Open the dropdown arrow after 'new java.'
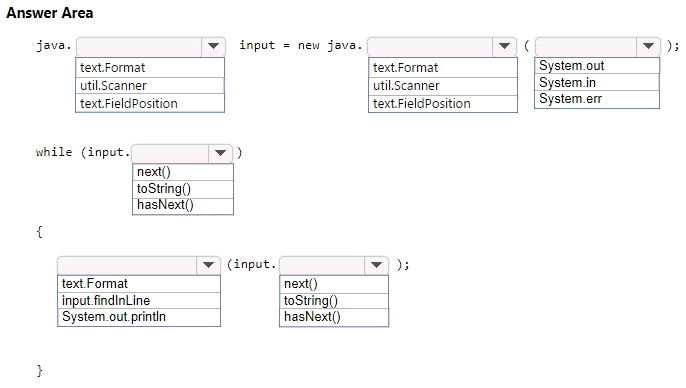The height and width of the screenshot is (388, 686). [x=504, y=46]
